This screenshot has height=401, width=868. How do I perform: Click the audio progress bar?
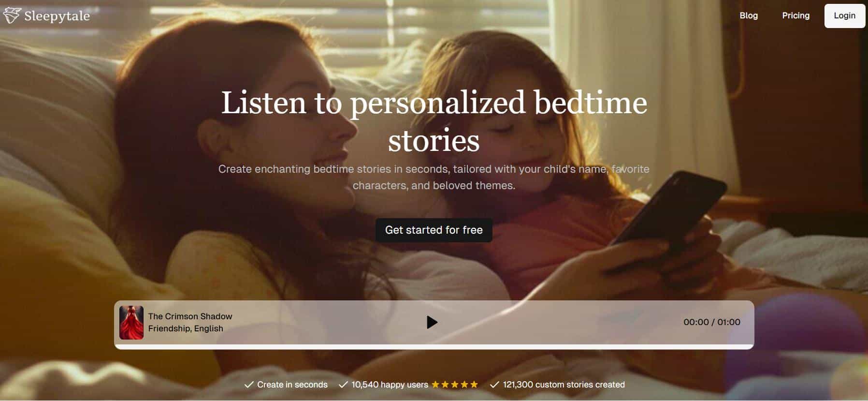(x=434, y=346)
